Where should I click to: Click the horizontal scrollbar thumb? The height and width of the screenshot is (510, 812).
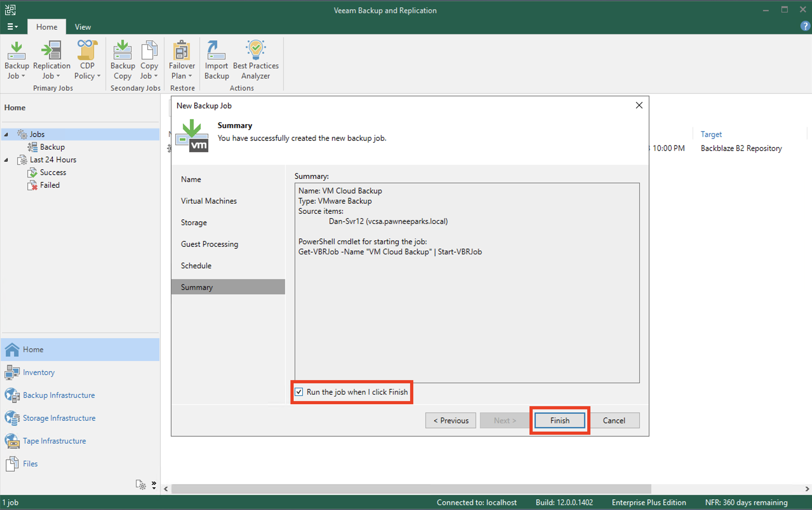click(411, 489)
